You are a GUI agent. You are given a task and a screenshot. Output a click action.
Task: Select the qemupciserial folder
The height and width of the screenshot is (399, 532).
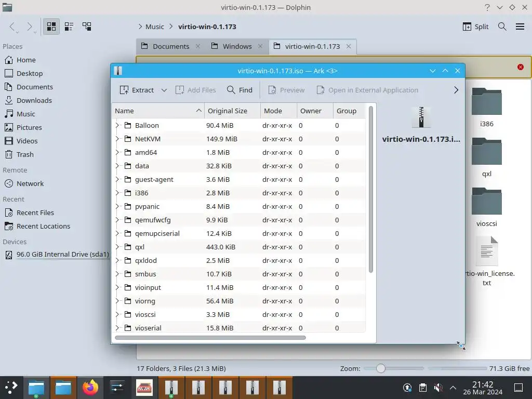point(239,233)
